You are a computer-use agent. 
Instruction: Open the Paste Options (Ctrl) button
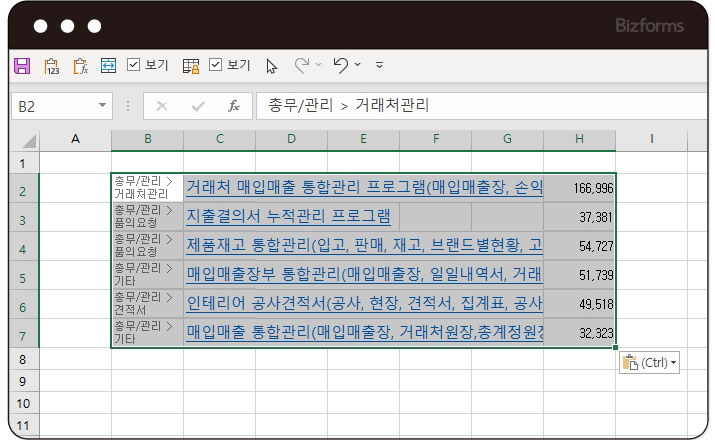click(649, 363)
